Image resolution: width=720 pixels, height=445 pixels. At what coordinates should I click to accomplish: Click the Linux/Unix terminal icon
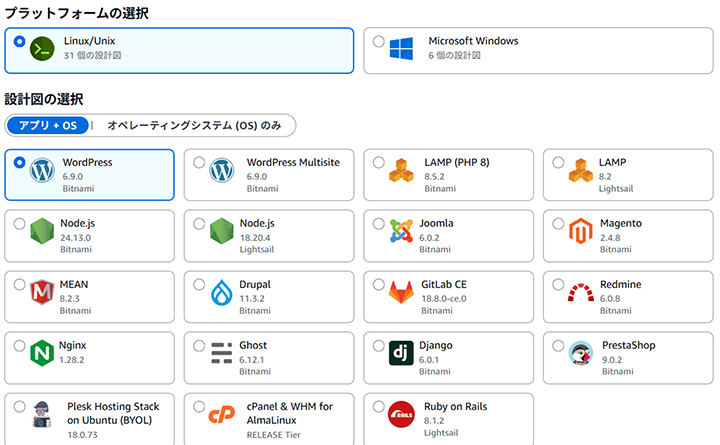click(42, 49)
